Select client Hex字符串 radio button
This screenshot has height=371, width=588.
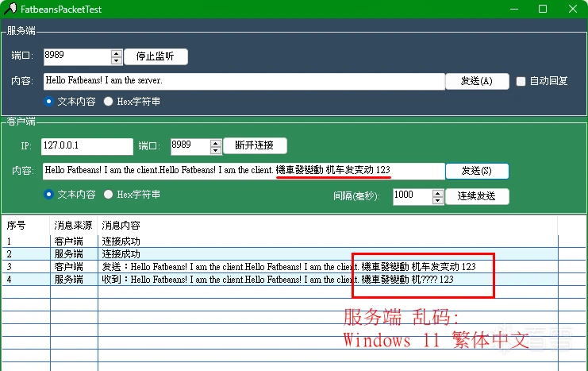pos(108,194)
